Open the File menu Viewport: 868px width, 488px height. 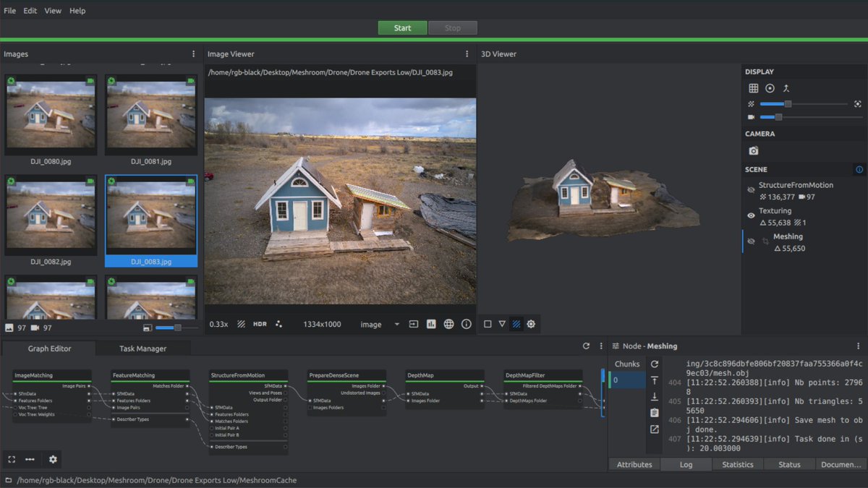coord(9,11)
